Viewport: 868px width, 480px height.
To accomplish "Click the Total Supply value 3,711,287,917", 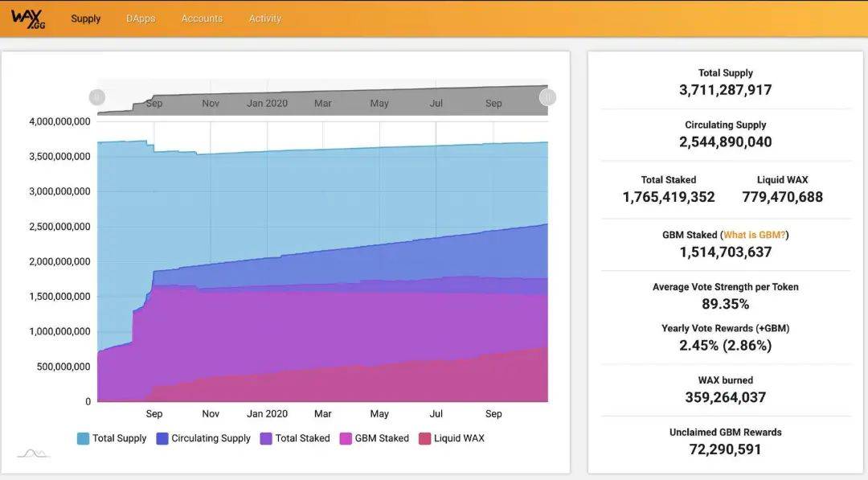I will [725, 90].
